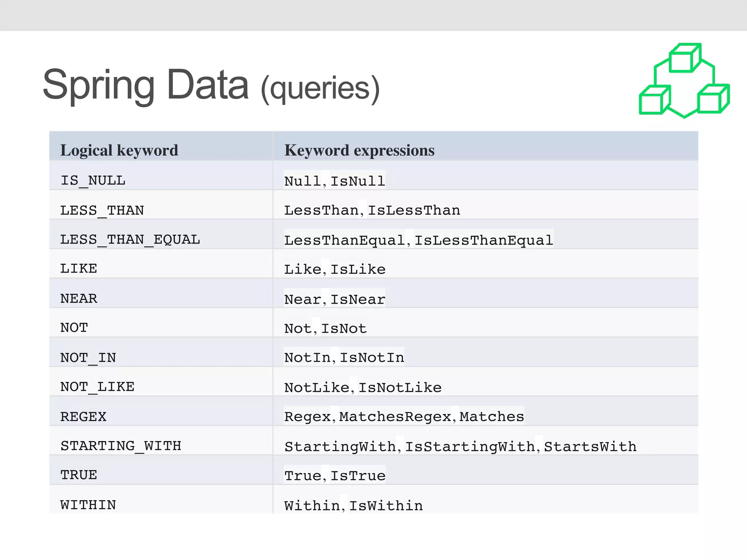
Task: Click the STARTING_WITH keyword cell
Action: [x=161, y=441]
